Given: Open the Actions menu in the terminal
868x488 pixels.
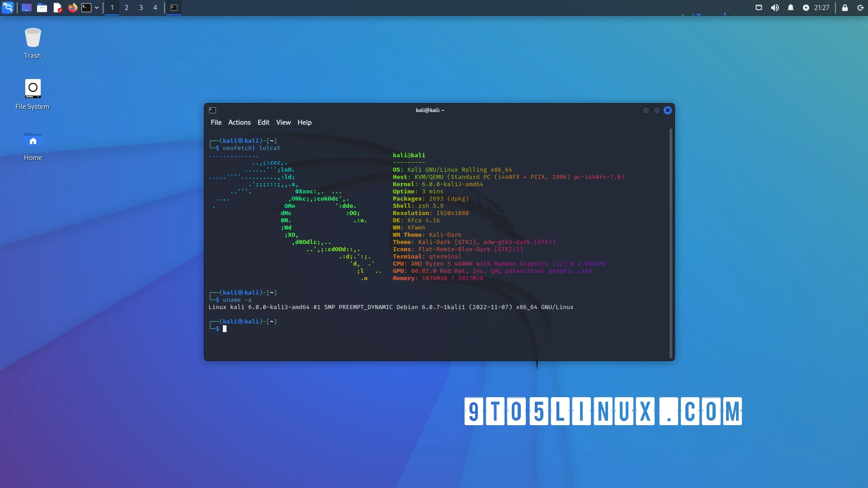Looking at the screenshot, I should (x=239, y=122).
